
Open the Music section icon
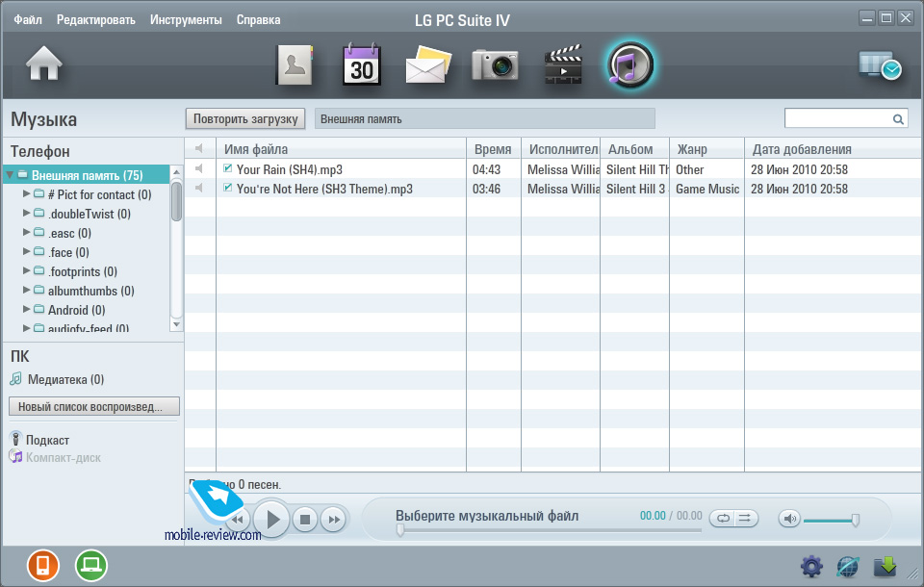[629, 64]
